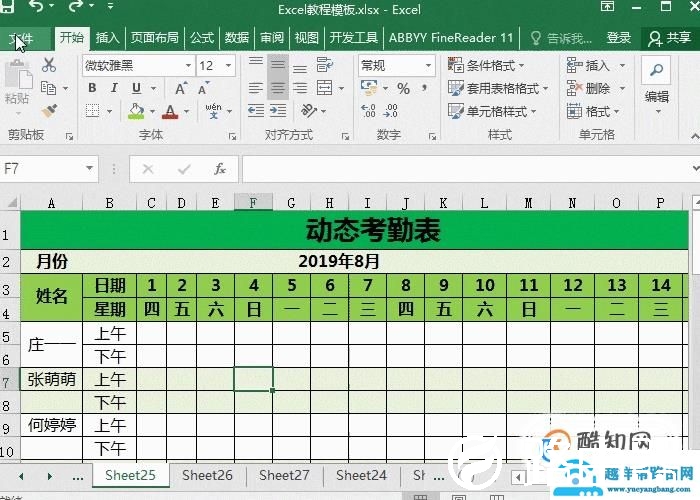
Task: Switch to the 页面布局 tab
Action: (155, 38)
